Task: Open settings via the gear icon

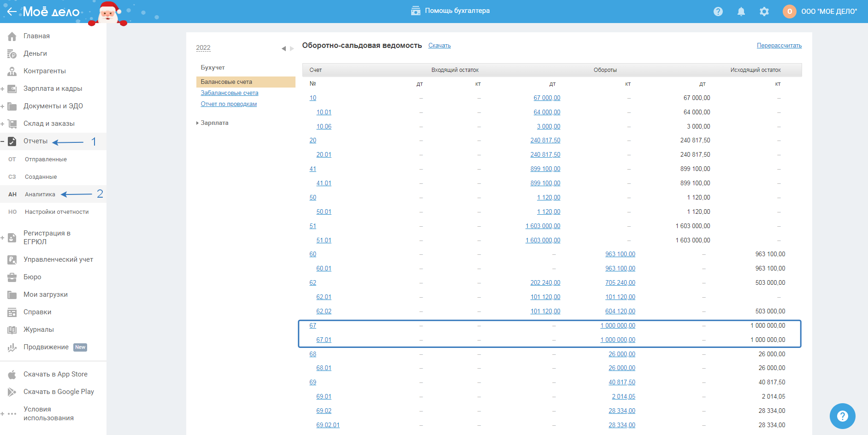Action: point(764,12)
